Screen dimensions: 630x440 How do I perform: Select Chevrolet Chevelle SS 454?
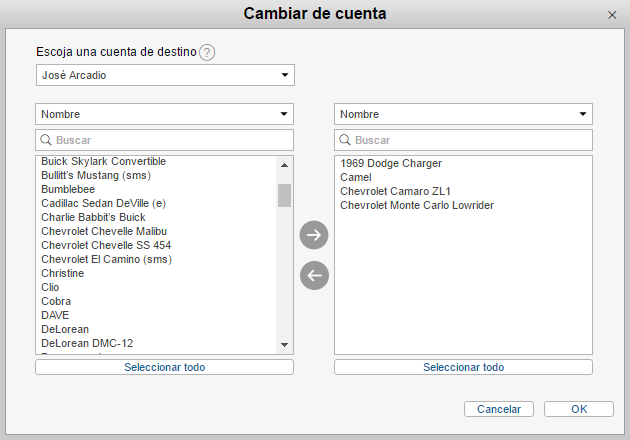point(106,246)
